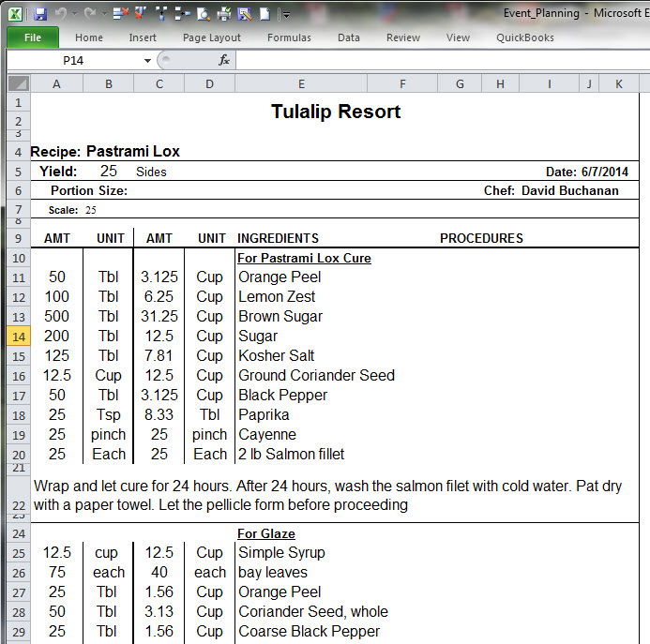
Task: Click the Ground Coriander Seed cell
Action: 316,376
